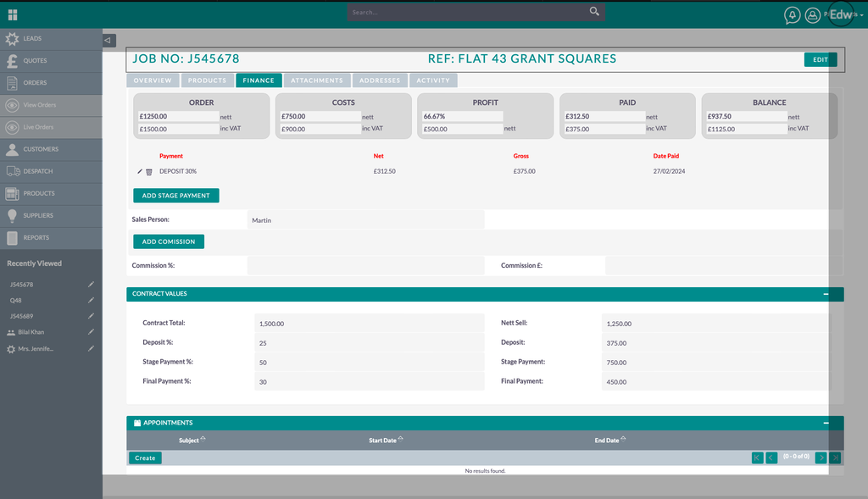Edit the DEPOSIT 30% payment using pencil icon

coord(139,171)
